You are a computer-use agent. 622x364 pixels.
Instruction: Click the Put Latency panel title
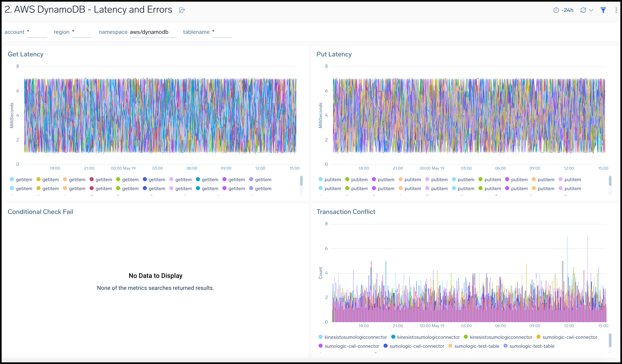pyautogui.click(x=334, y=54)
